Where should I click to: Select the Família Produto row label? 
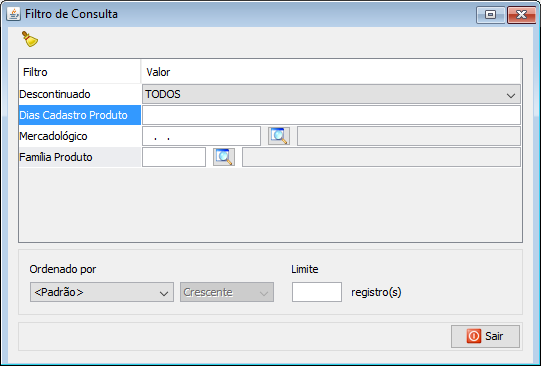[80, 157]
